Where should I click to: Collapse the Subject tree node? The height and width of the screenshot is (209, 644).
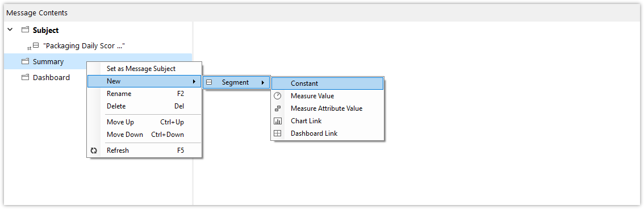(x=10, y=30)
